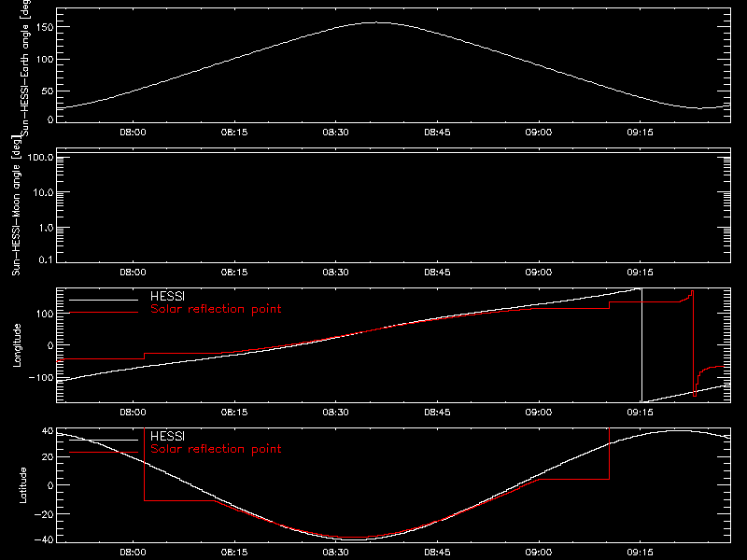This screenshot has height=560, width=747.
Task: Click Solar reflection point legend in Longitude plot
Action: coord(216,309)
